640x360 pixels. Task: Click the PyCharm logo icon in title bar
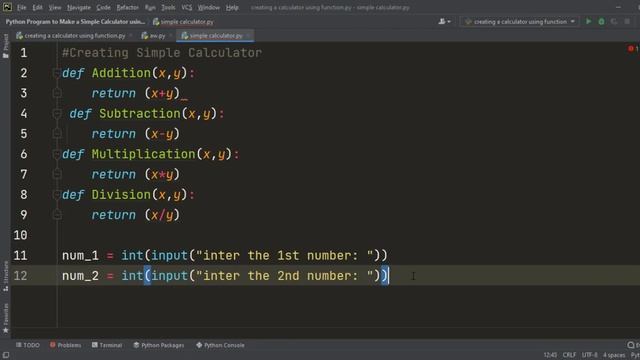click(x=7, y=7)
